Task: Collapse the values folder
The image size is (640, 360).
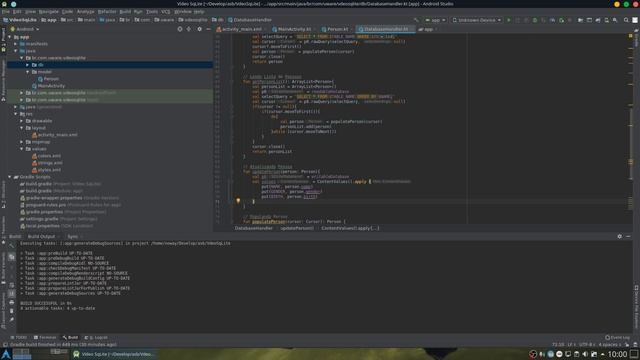Action: (22, 149)
